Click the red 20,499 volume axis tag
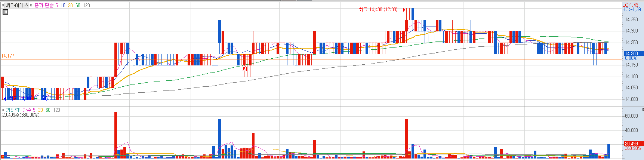The width and height of the screenshot is (644, 160). click(x=633, y=144)
